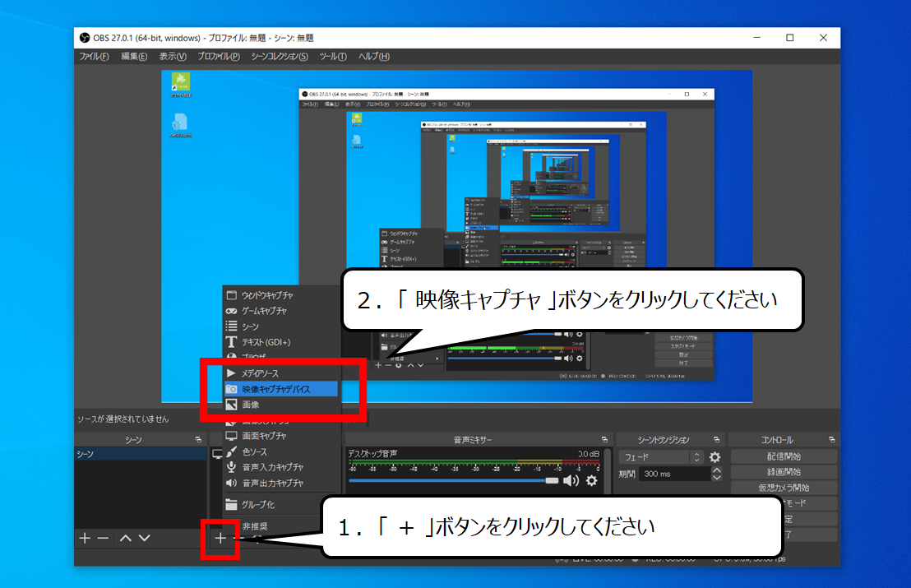Open the 表示(V) menu
Viewport: 911px width, 588px height.
[x=173, y=57]
